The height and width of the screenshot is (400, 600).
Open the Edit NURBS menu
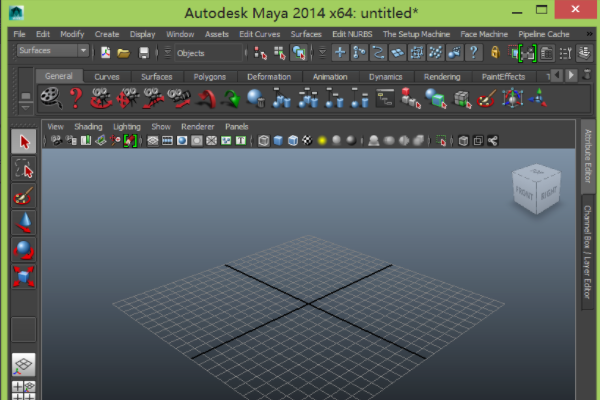pos(352,34)
